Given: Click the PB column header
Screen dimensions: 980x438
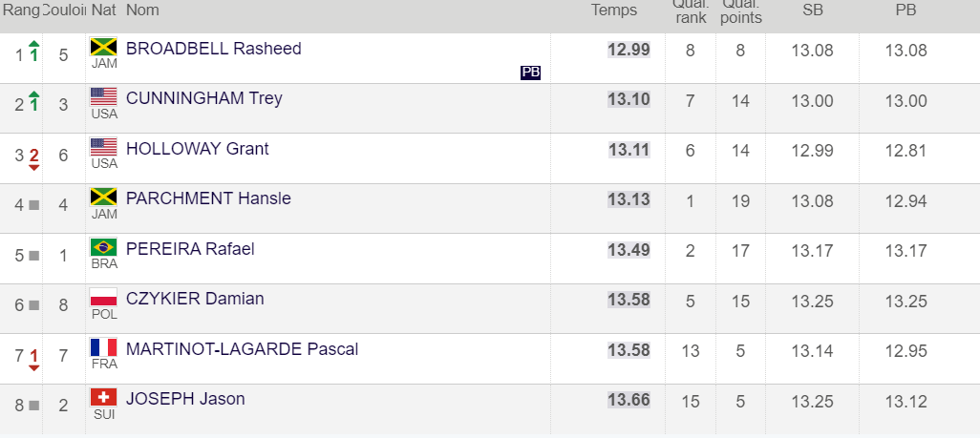Looking at the screenshot, I should [905, 10].
